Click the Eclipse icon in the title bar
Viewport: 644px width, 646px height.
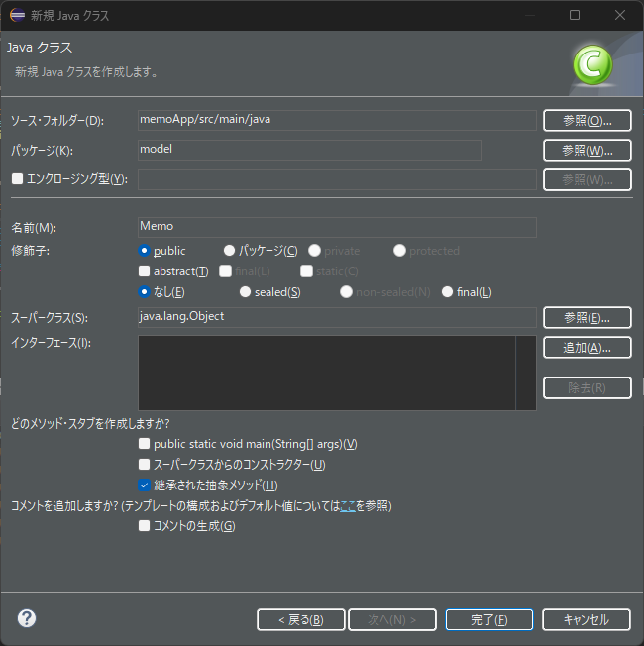tap(17, 15)
